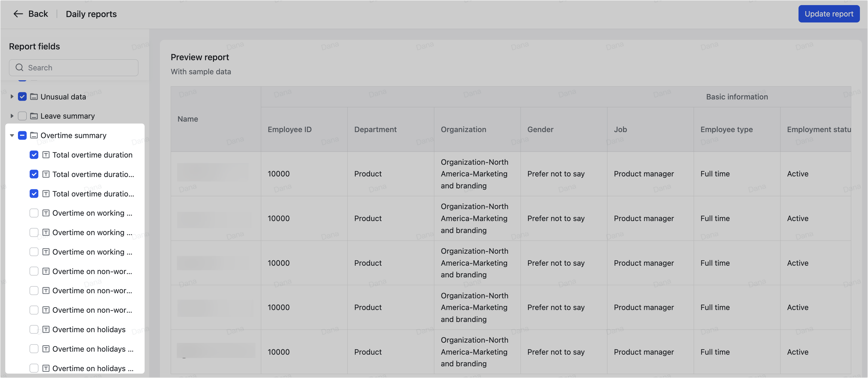Click the folder icon next to Leave summary
The image size is (868, 378).
34,116
